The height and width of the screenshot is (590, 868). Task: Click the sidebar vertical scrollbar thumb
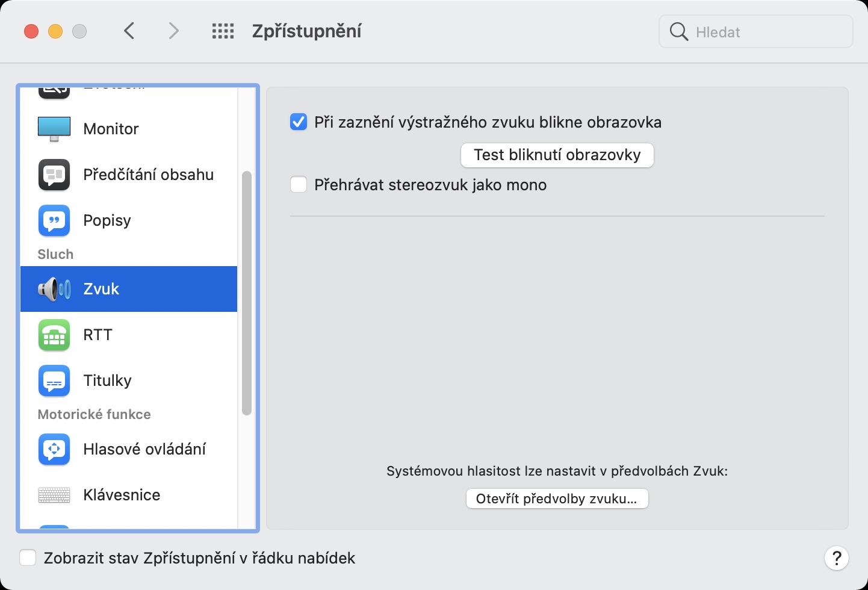tap(246, 293)
